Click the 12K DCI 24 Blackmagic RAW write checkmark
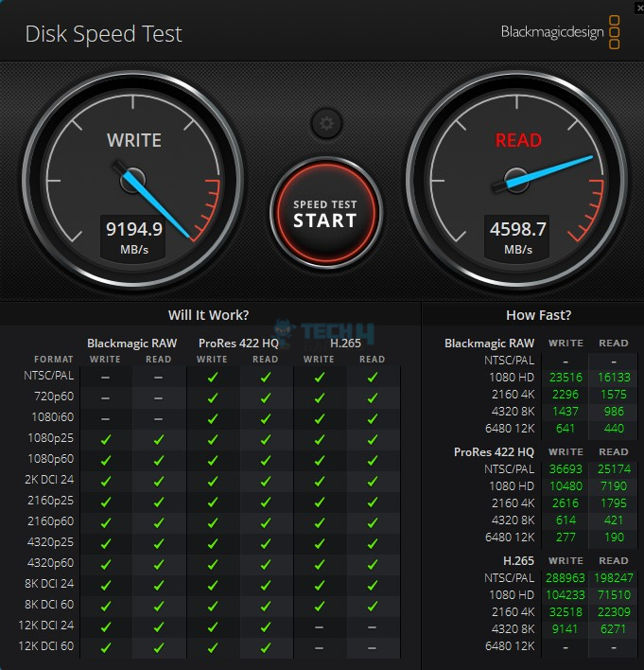 click(106, 627)
